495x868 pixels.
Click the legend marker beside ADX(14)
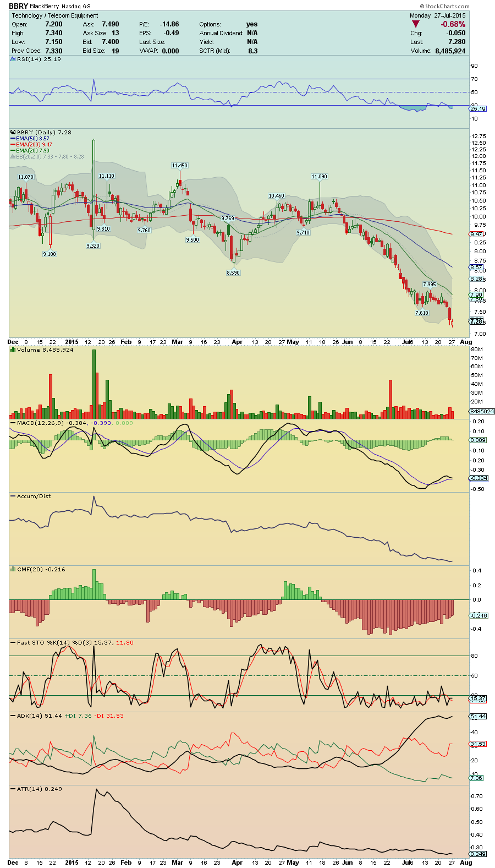(13, 716)
